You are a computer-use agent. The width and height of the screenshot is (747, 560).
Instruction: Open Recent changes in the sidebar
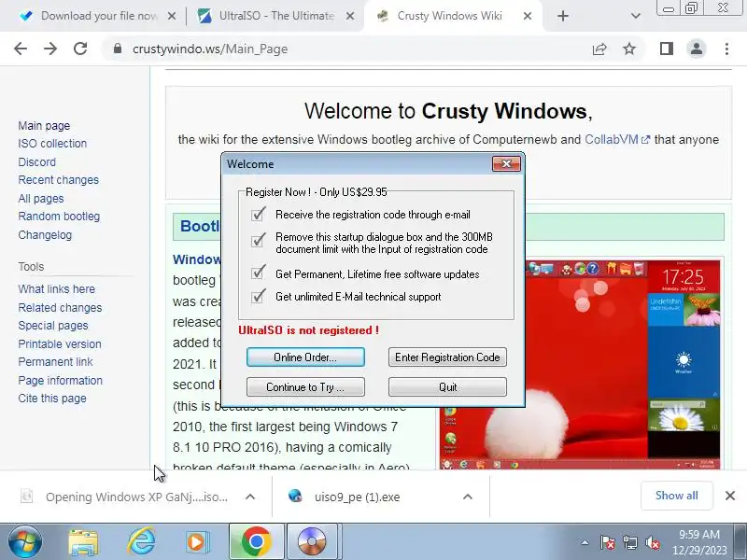tap(58, 180)
